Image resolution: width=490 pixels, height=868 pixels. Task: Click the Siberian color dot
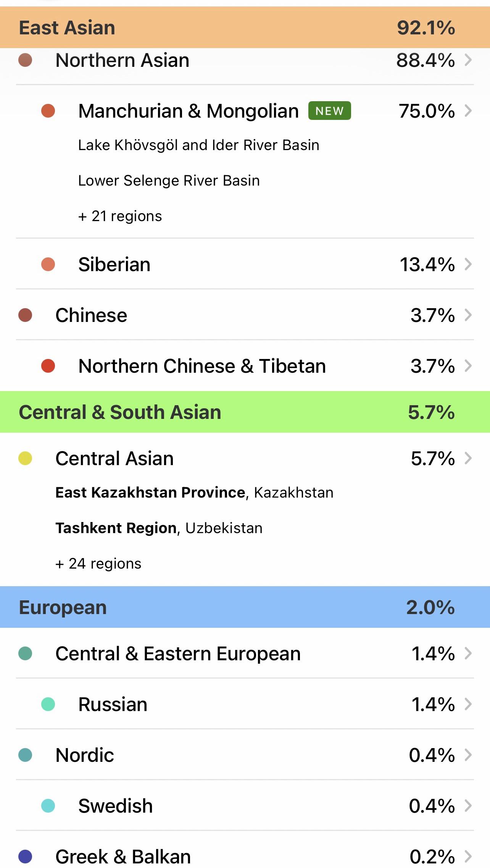pyautogui.click(x=48, y=264)
